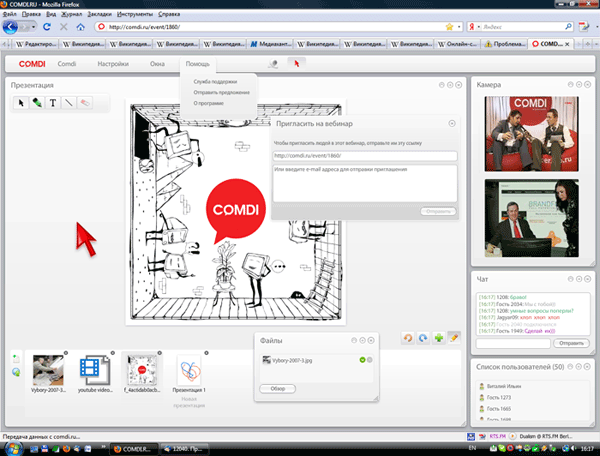Open the Windows Start button

[13, 448]
